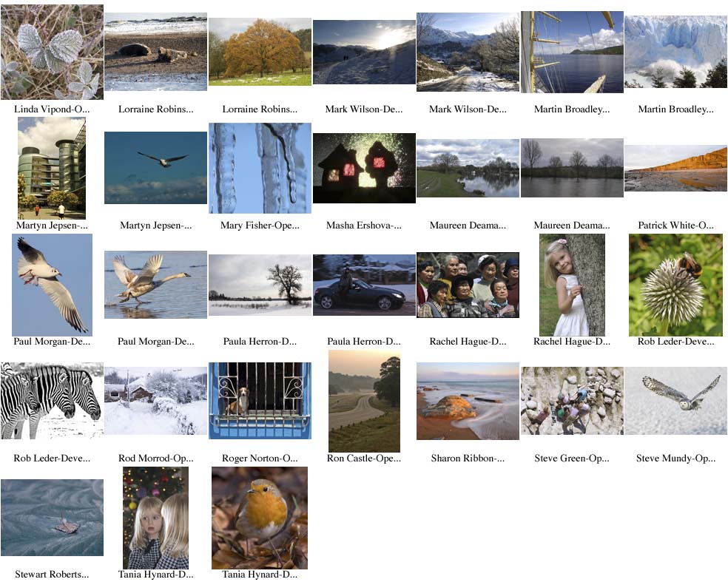The image size is (728, 582).
Task: Select the icicles against blue sky photo
Action: pos(260,168)
